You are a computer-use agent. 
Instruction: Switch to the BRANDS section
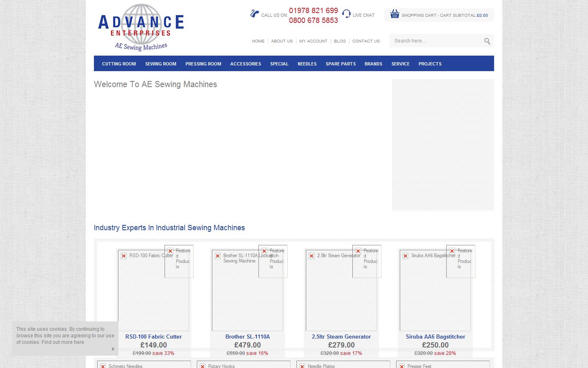point(373,64)
